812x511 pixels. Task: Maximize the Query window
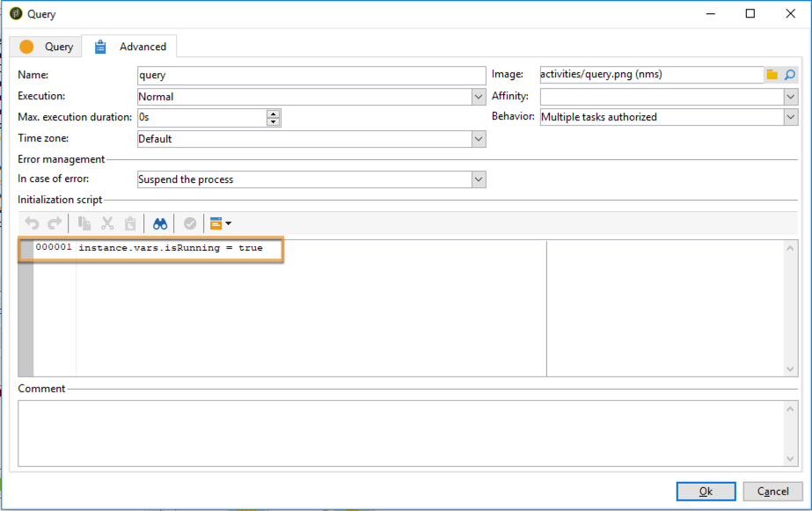[750, 13]
